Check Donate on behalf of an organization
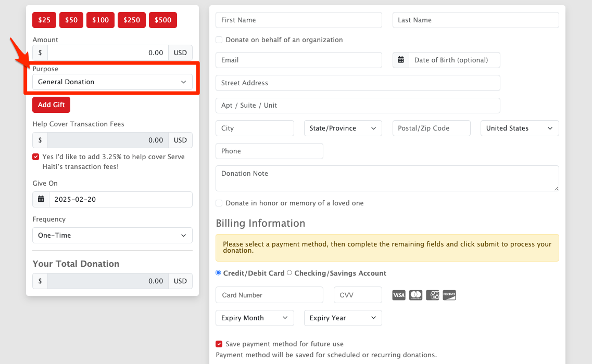 pyautogui.click(x=219, y=40)
